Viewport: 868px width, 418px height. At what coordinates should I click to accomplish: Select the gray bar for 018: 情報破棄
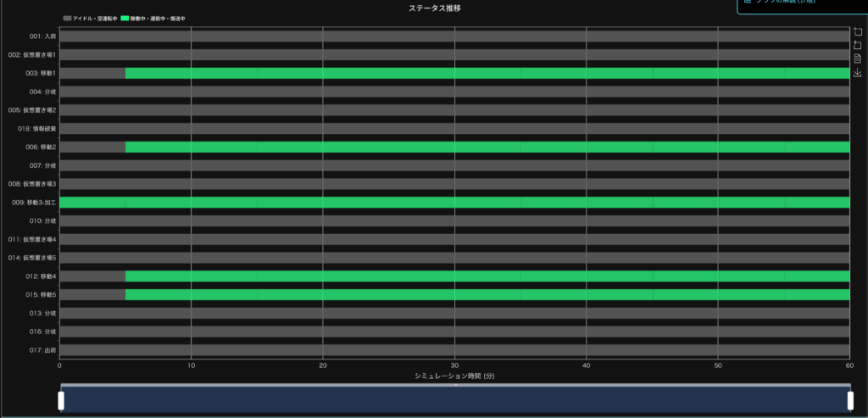[x=454, y=129]
